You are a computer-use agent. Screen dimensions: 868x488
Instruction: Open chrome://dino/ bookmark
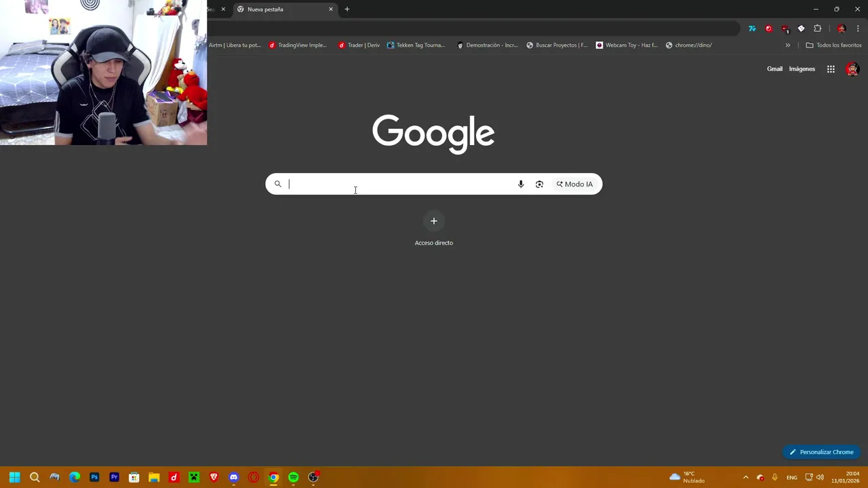689,45
